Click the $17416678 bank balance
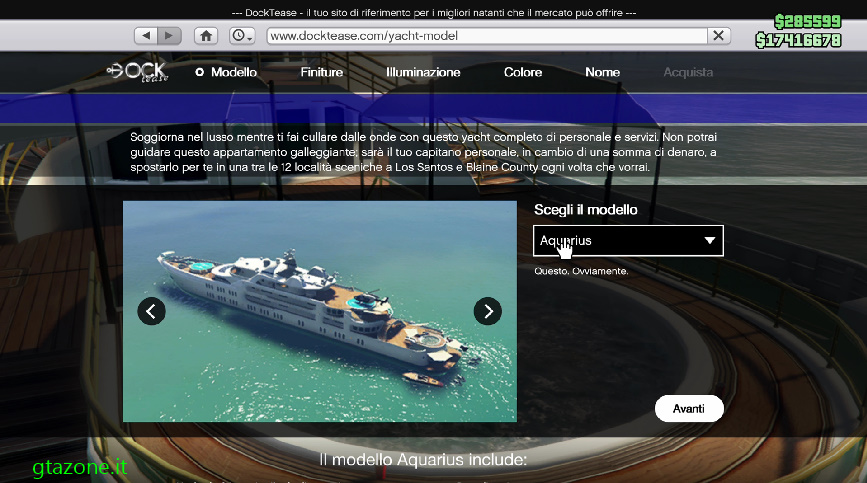This screenshot has height=483, width=867. (798, 40)
